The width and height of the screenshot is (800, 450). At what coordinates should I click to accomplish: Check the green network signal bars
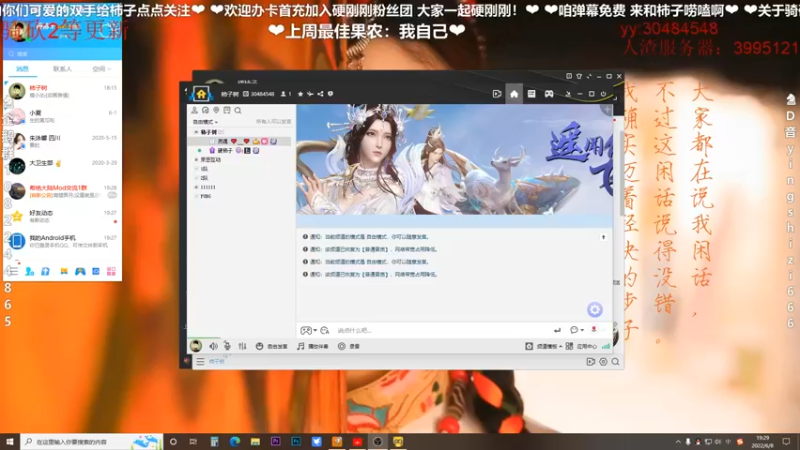[606, 346]
